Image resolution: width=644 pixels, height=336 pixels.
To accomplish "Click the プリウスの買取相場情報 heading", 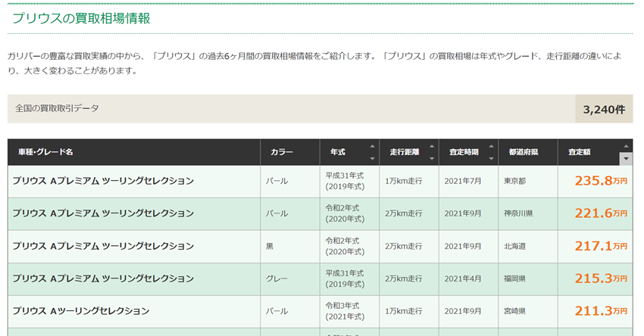I will [x=81, y=18].
